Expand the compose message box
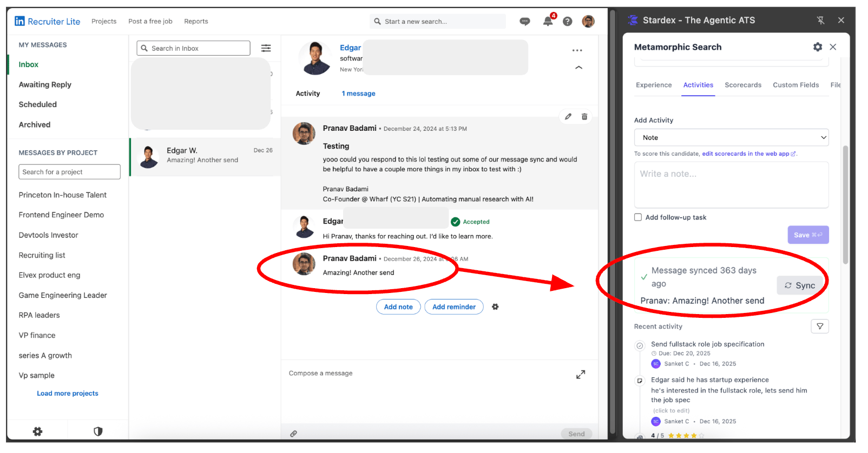Image resolution: width=868 pixels, height=453 pixels. (581, 375)
